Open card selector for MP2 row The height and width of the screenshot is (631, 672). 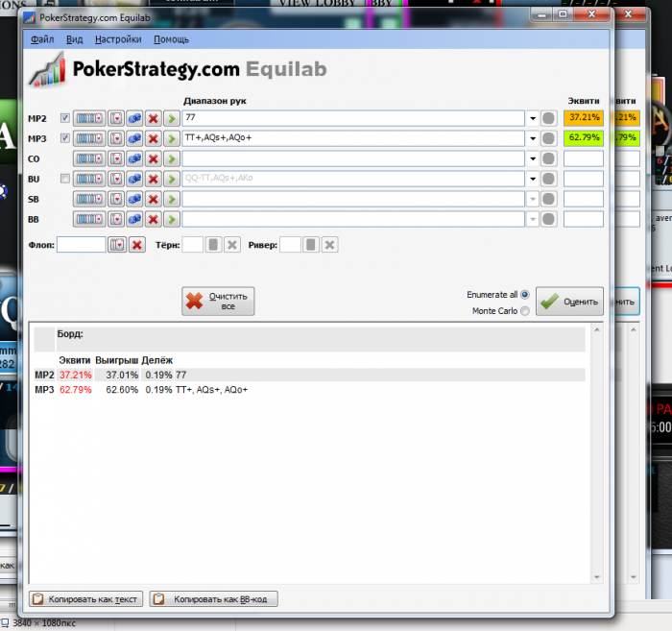(116, 118)
